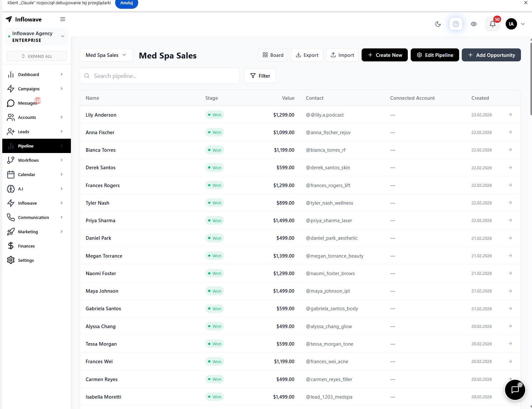The width and height of the screenshot is (532, 409).
Task: Toggle the eye preview icon in header
Action: 474,24
